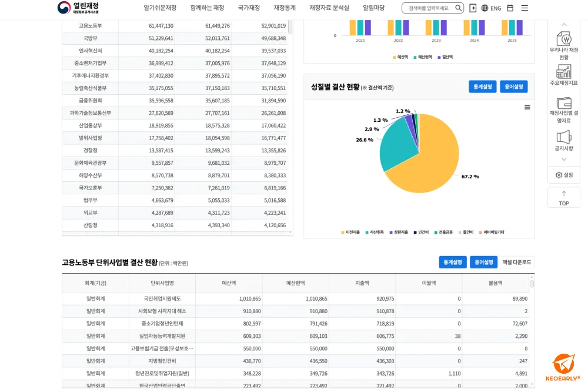Click the TOP arrow button
The width and height of the screenshot is (588, 392).
[x=564, y=198]
